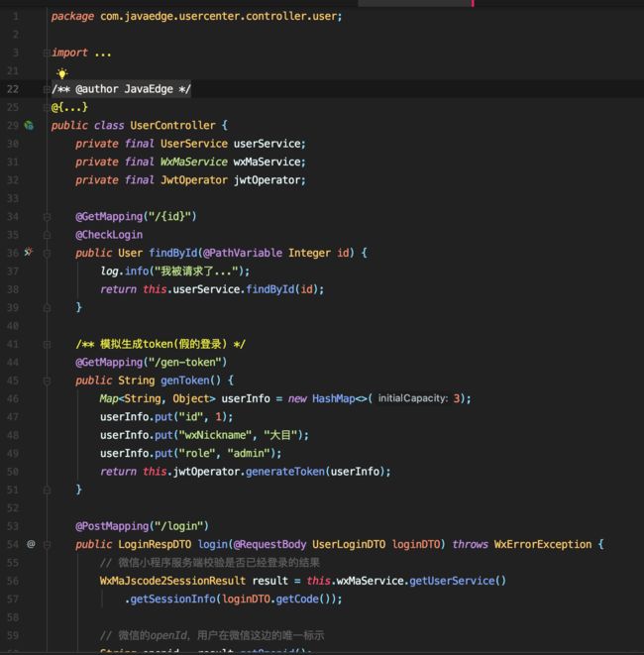Click line number 50 in the gutter

pyautogui.click(x=13, y=472)
